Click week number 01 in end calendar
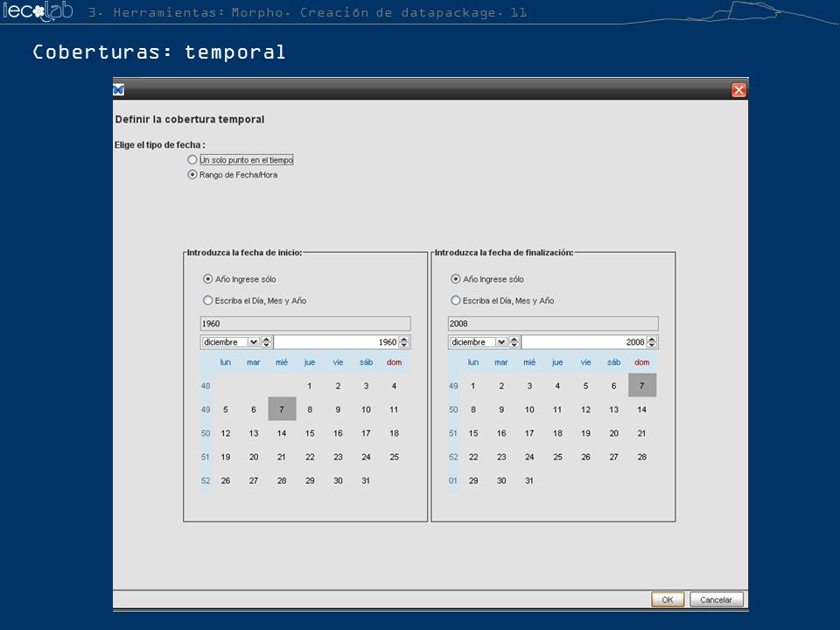This screenshot has height=630, width=840. pos(453,480)
